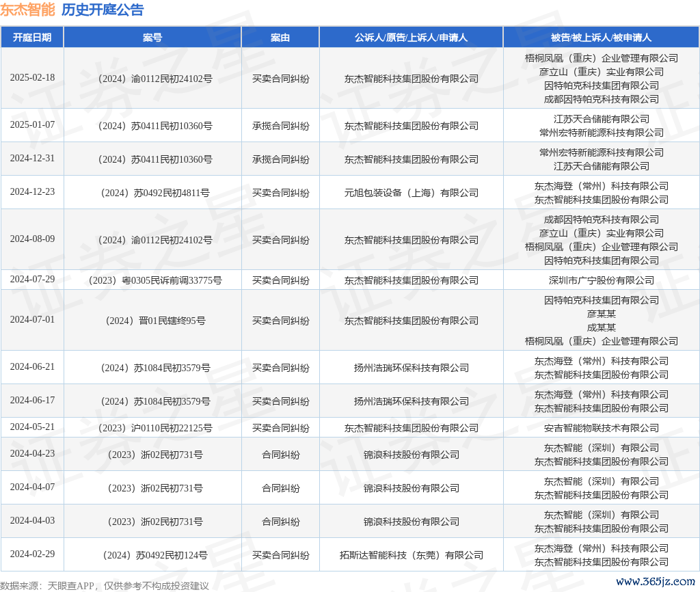Click the date 2024-06-17

(x=32, y=401)
